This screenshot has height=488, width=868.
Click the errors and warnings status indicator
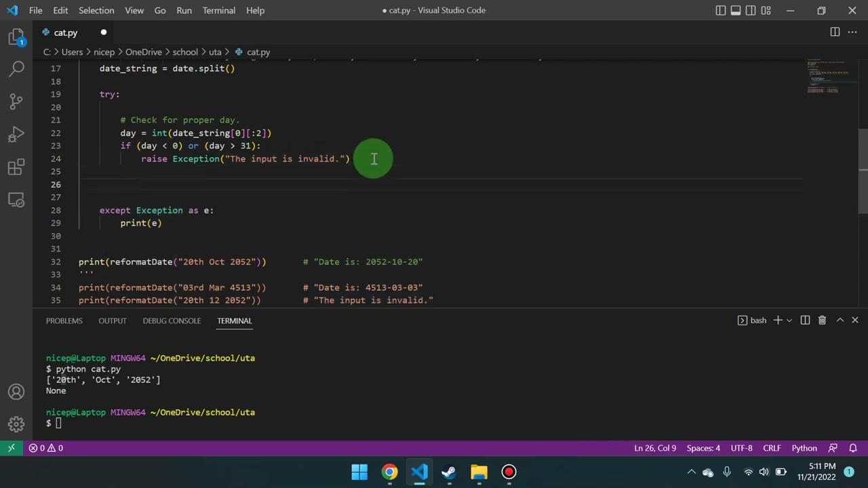point(45,448)
